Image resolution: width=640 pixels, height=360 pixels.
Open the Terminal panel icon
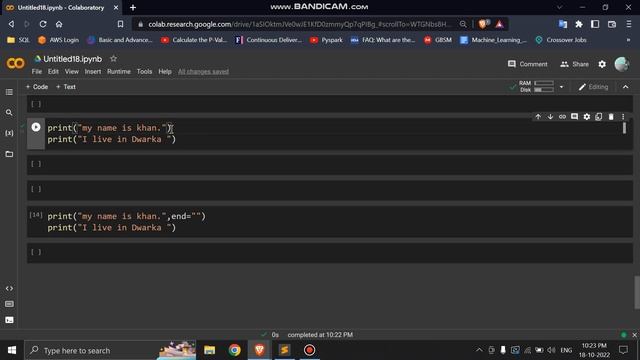point(9,320)
